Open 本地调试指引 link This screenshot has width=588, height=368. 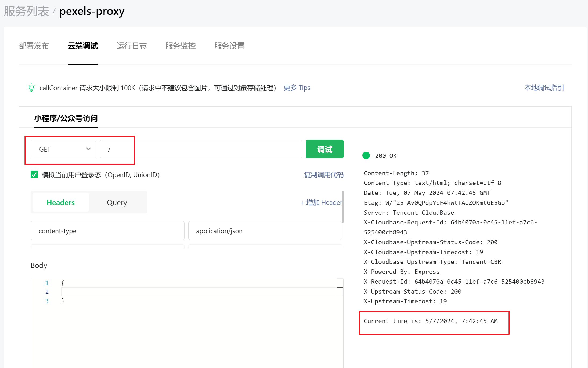pos(544,88)
